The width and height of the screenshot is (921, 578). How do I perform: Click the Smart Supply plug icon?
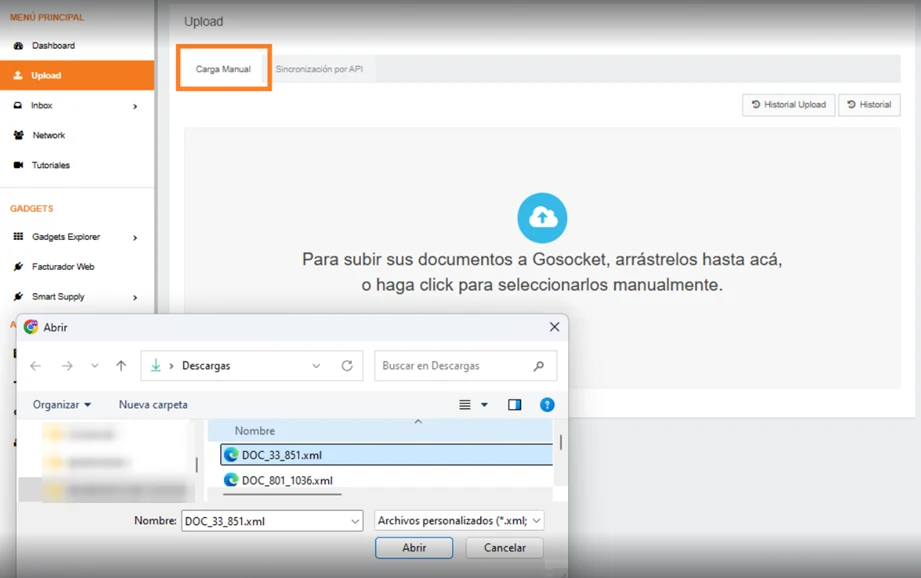19,297
